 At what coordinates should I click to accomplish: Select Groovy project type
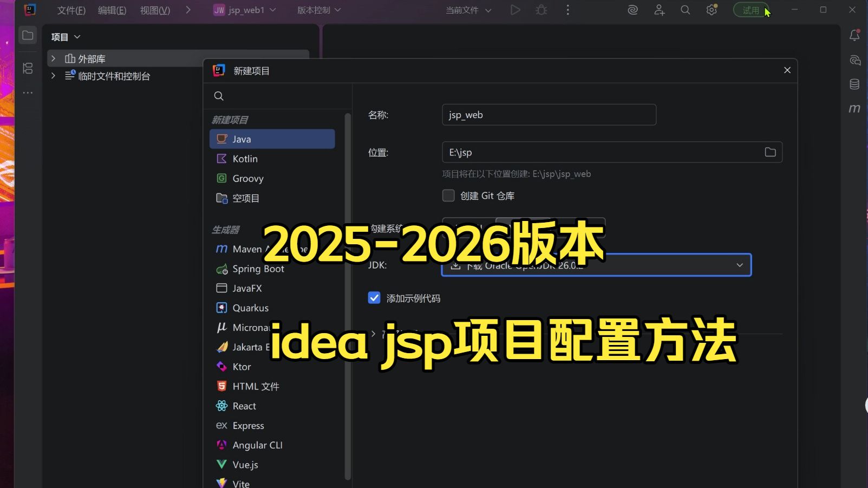click(272, 178)
